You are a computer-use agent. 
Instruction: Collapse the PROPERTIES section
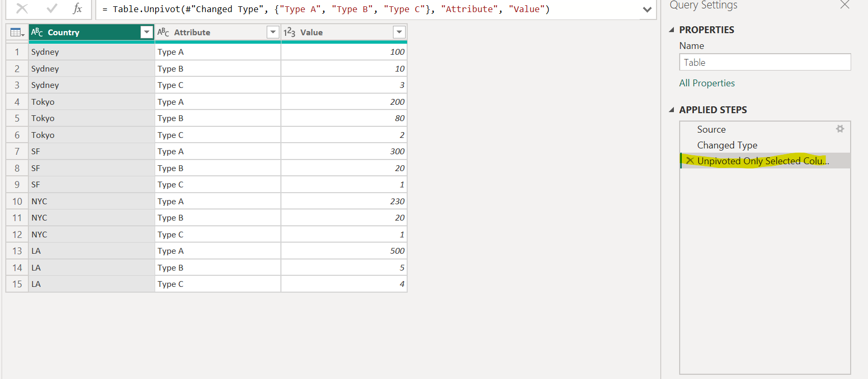(x=671, y=30)
